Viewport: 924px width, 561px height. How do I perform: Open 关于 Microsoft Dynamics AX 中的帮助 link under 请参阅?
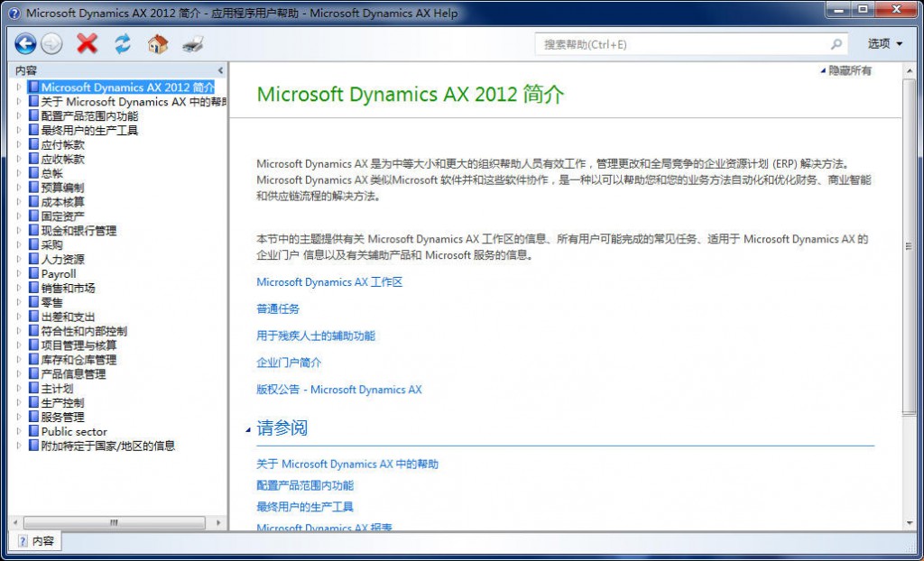(347, 464)
